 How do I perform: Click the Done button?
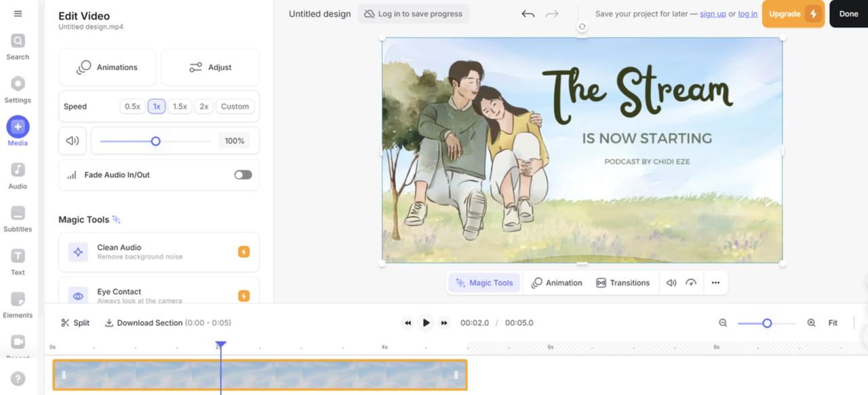pyautogui.click(x=848, y=14)
